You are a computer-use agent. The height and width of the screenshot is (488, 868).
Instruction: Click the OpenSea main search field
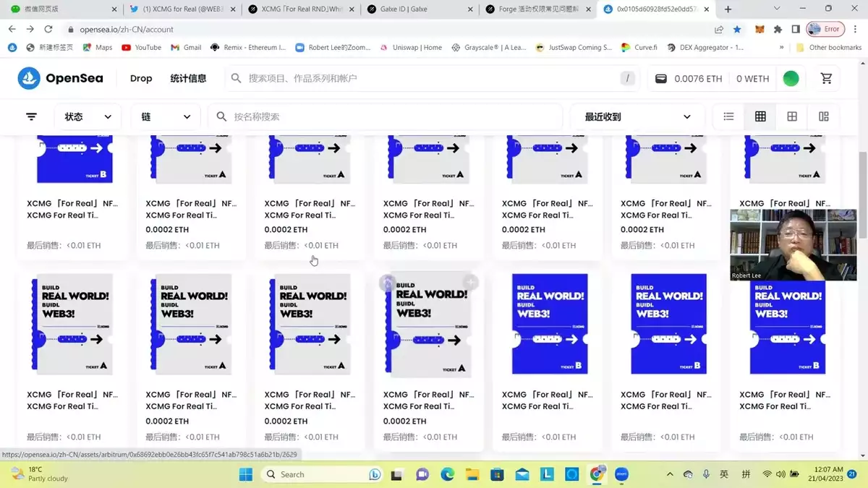pos(432,78)
